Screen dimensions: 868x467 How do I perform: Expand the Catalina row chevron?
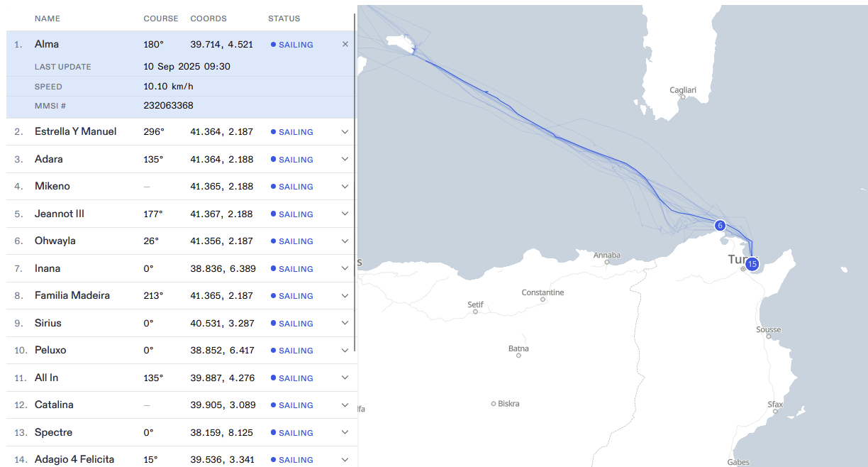coord(345,405)
